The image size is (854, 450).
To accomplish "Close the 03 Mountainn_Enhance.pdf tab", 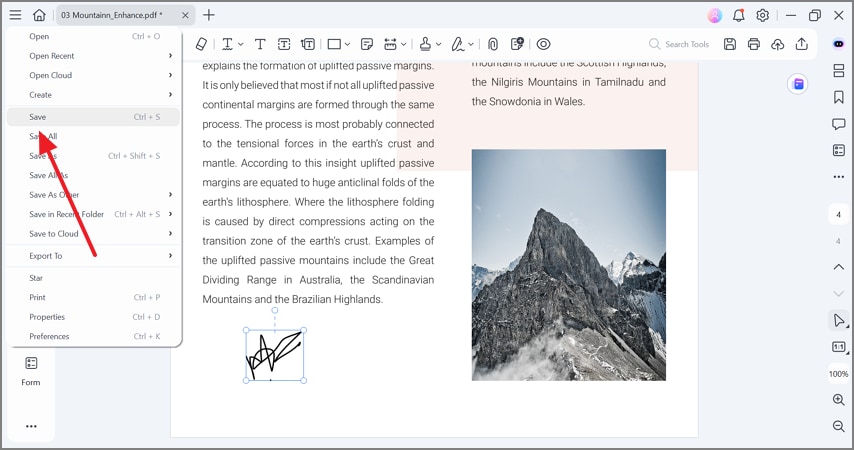I will coord(185,15).
